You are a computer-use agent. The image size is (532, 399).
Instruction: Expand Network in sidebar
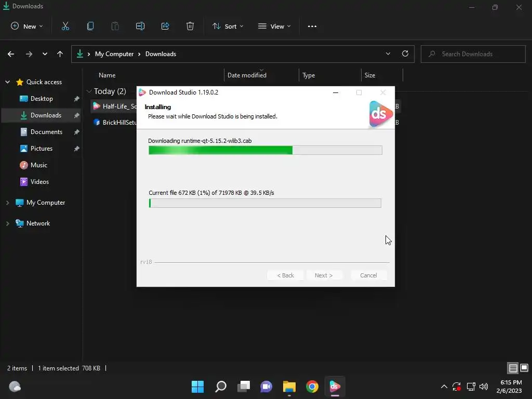click(7, 223)
